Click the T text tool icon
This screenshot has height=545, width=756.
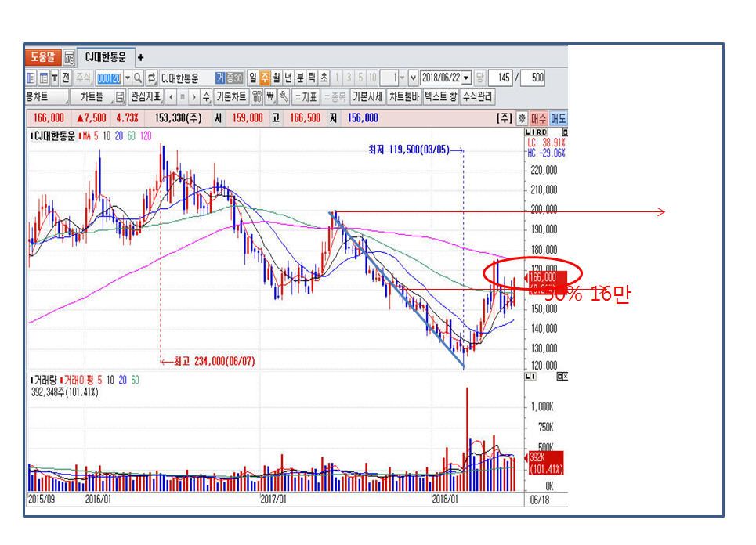tap(55, 78)
